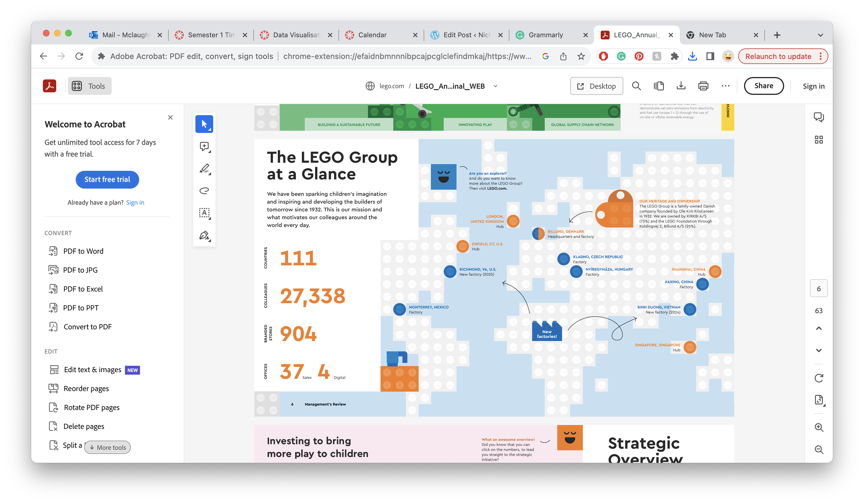Select the highlight pen tool
This screenshot has height=504, width=864.
204,169
